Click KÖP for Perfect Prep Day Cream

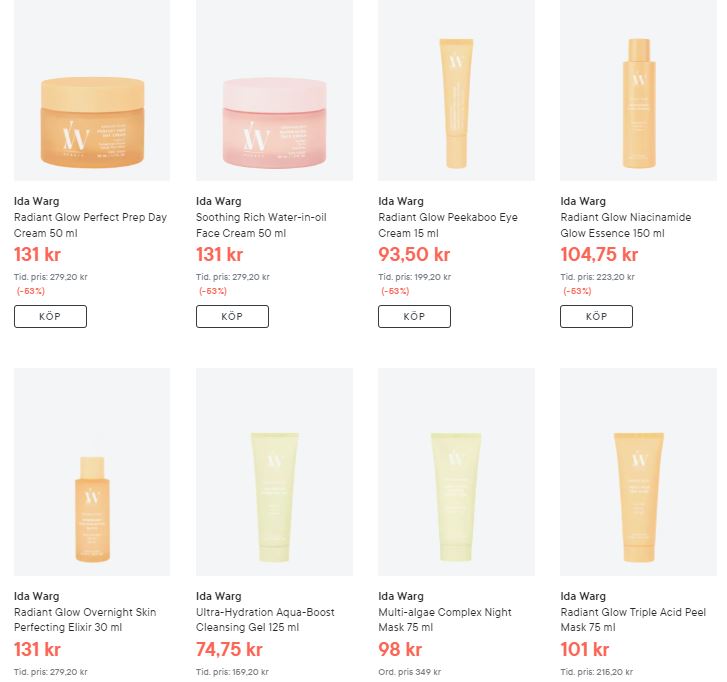click(x=50, y=316)
